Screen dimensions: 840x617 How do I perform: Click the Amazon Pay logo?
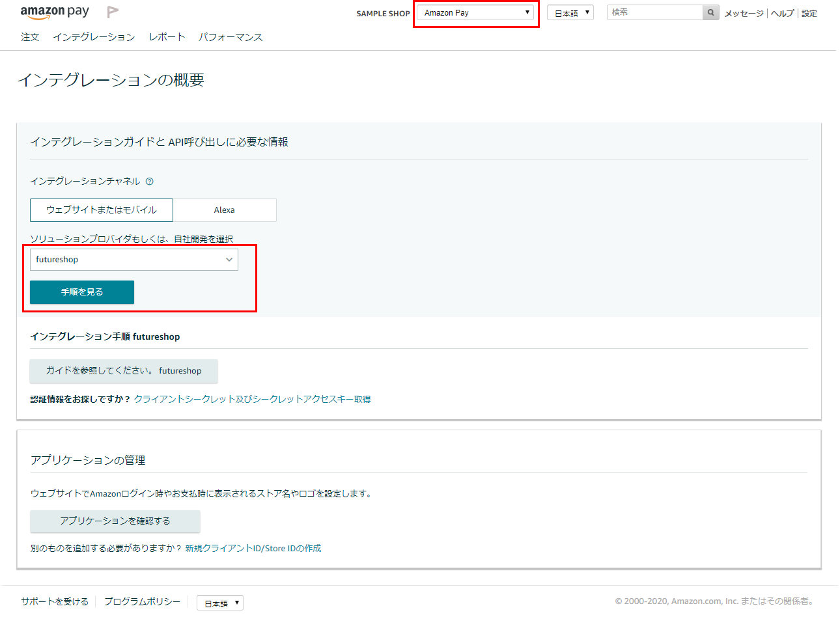[55, 12]
